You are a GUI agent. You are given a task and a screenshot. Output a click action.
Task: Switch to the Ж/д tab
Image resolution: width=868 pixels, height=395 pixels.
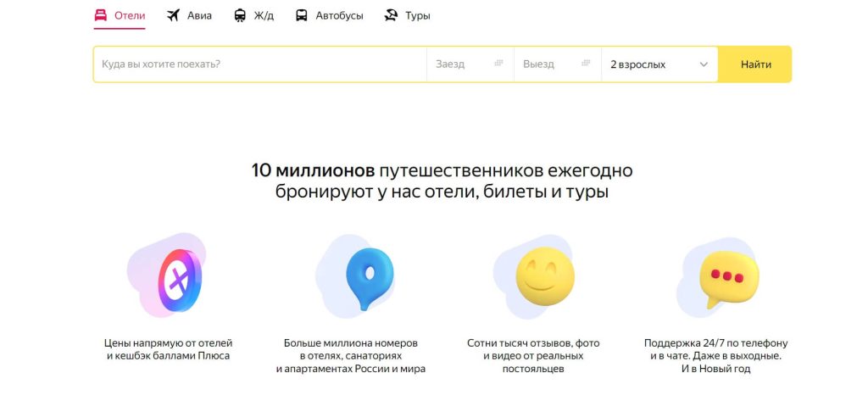pos(254,15)
